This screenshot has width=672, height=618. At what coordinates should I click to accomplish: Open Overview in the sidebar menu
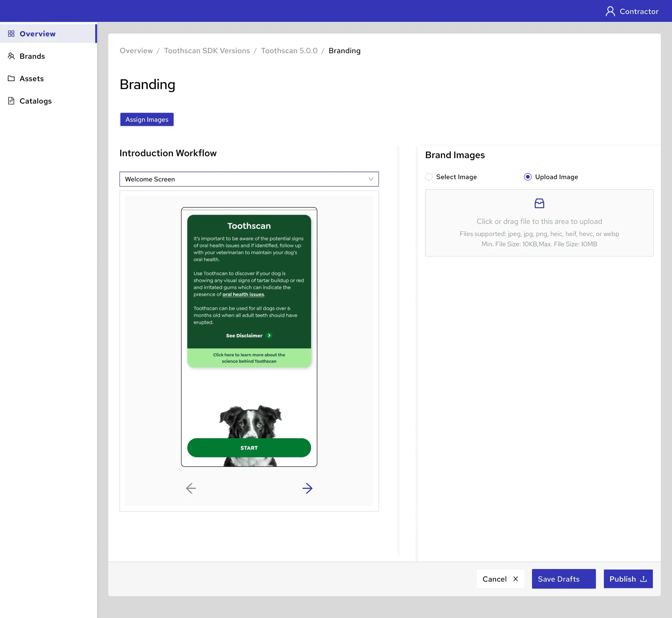48,34
